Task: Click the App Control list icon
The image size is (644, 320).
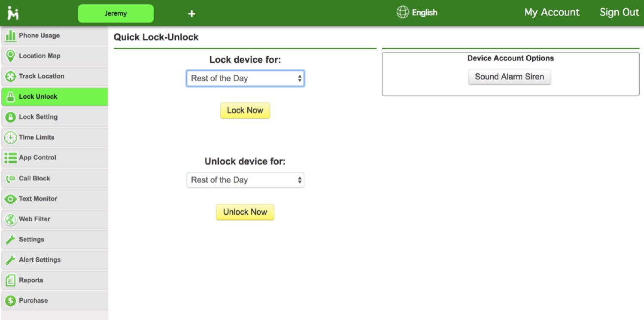Action: [x=10, y=158]
